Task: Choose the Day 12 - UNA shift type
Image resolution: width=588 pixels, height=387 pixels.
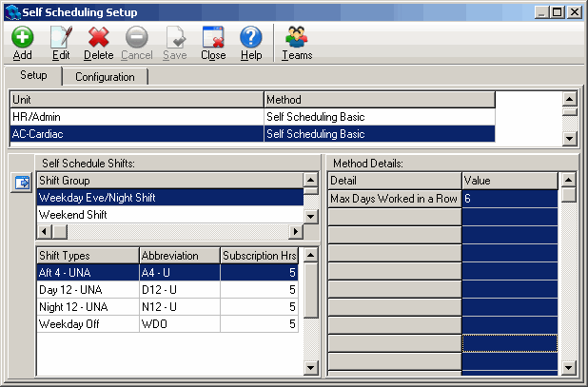Action: click(x=87, y=289)
